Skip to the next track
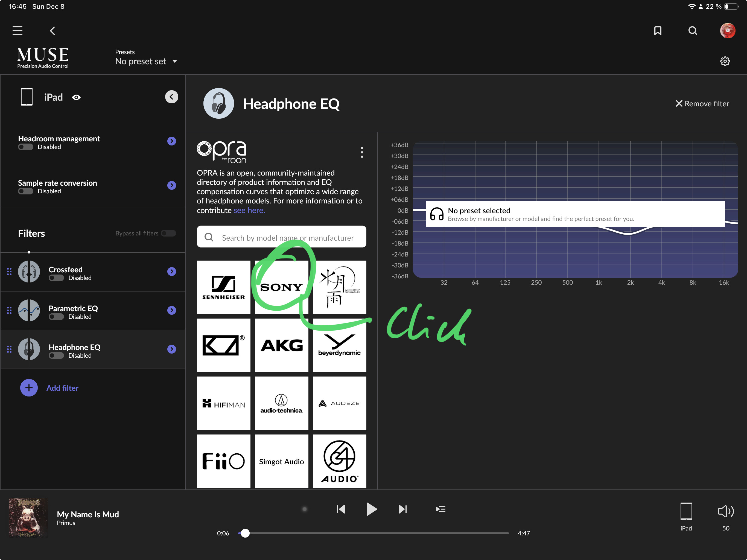This screenshot has width=747, height=560. (402, 509)
